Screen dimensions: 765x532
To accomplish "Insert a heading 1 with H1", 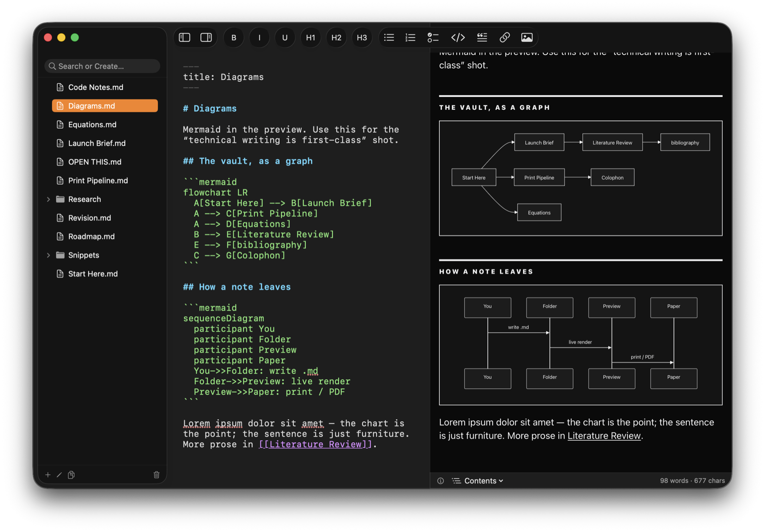I will (311, 37).
